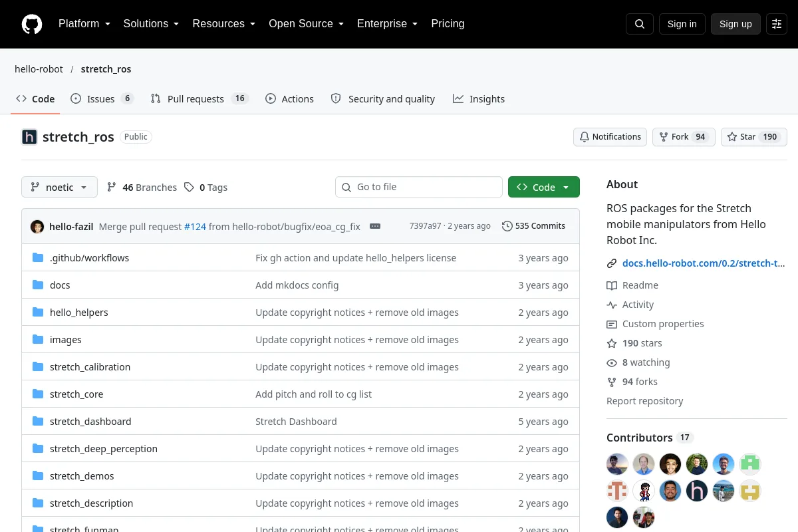
Task: Switch to the Actions tab
Action: [x=289, y=99]
